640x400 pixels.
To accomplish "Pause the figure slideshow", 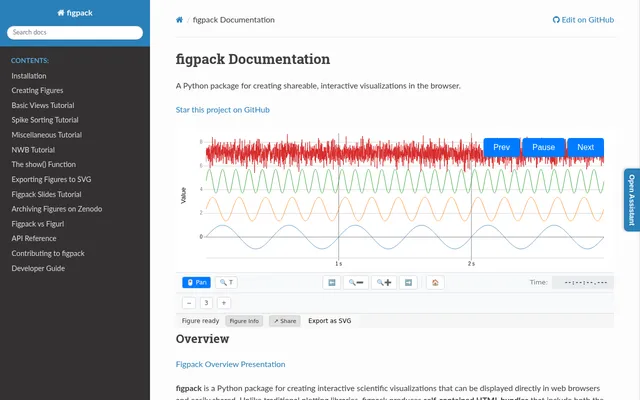I will coord(543,147).
